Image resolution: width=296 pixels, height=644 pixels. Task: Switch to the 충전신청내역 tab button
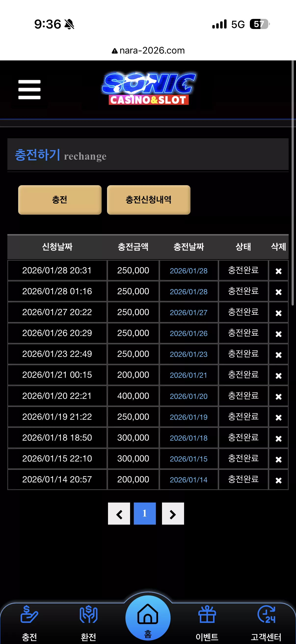(x=149, y=200)
